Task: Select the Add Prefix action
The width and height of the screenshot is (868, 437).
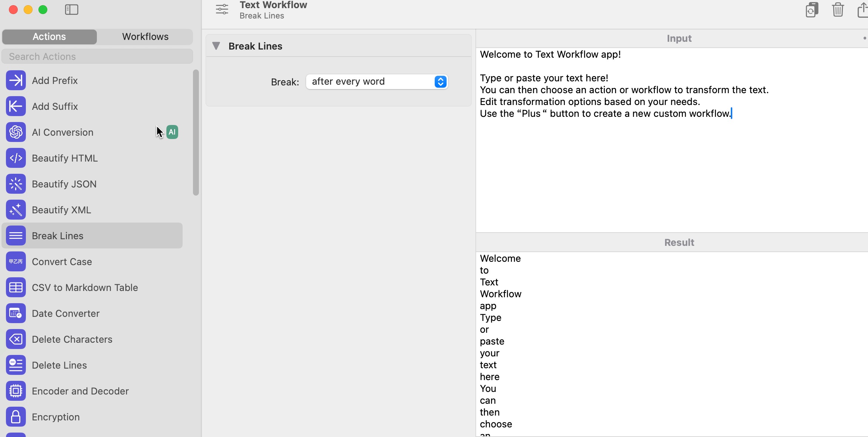Action: pyautogui.click(x=92, y=80)
